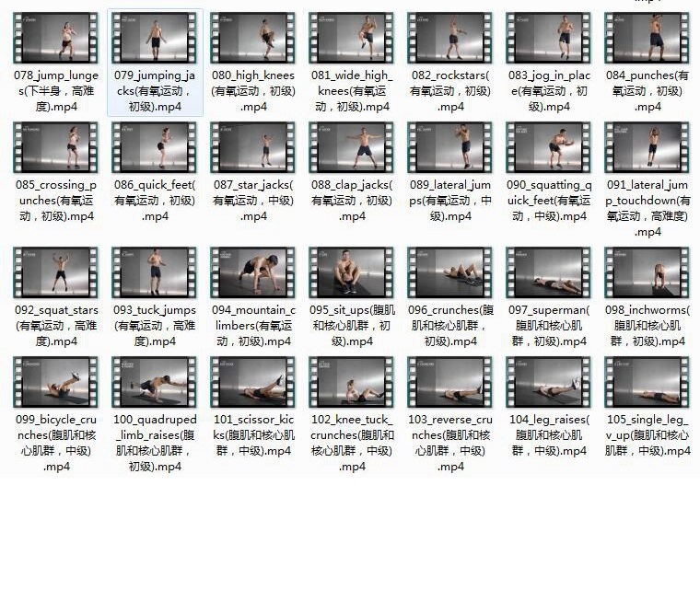Click the 078_jump_lunges video thumbnail
Image resolution: width=700 pixels, height=601 pixels.
pos(56,39)
